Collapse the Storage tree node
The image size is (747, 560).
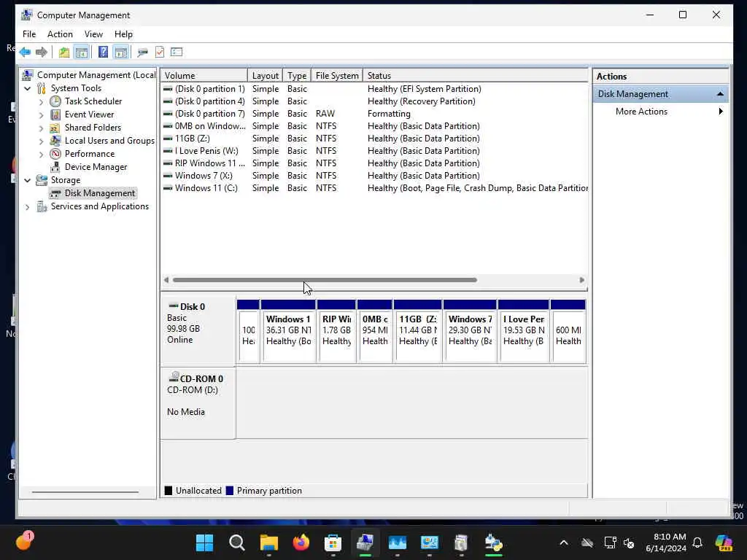point(28,181)
